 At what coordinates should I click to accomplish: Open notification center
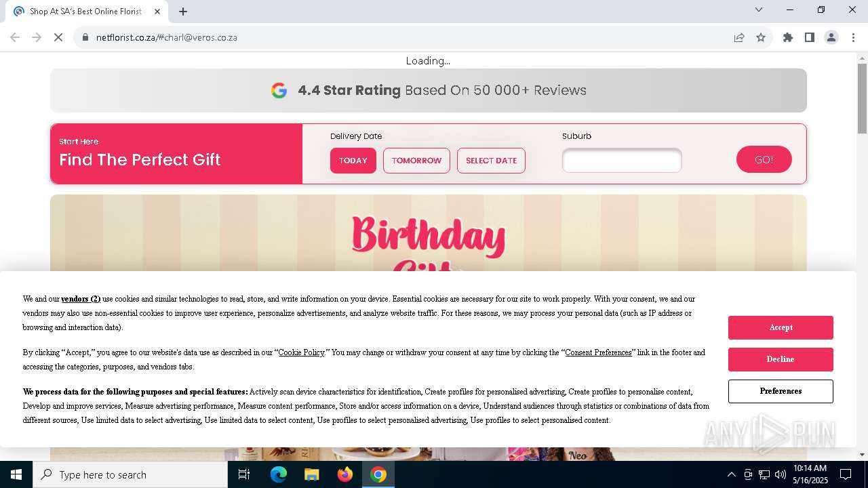[846, 474]
